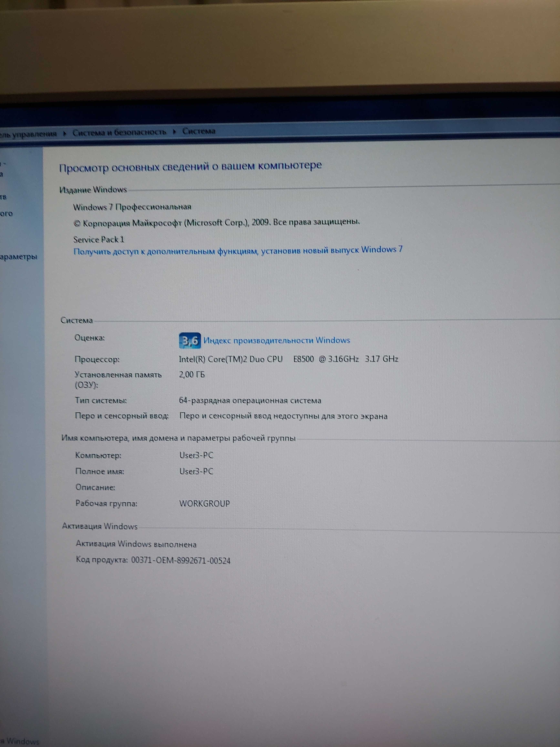Click the 'Перо и сенсорный ввод:' label
The height and width of the screenshot is (747, 560).
click(x=122, y=416)
